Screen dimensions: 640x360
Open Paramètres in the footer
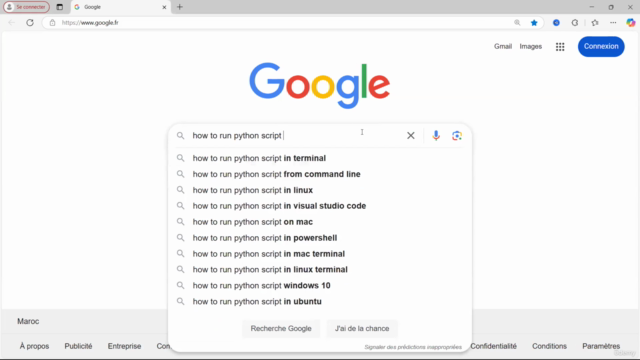pyautogui.click(x=601, y=346)
